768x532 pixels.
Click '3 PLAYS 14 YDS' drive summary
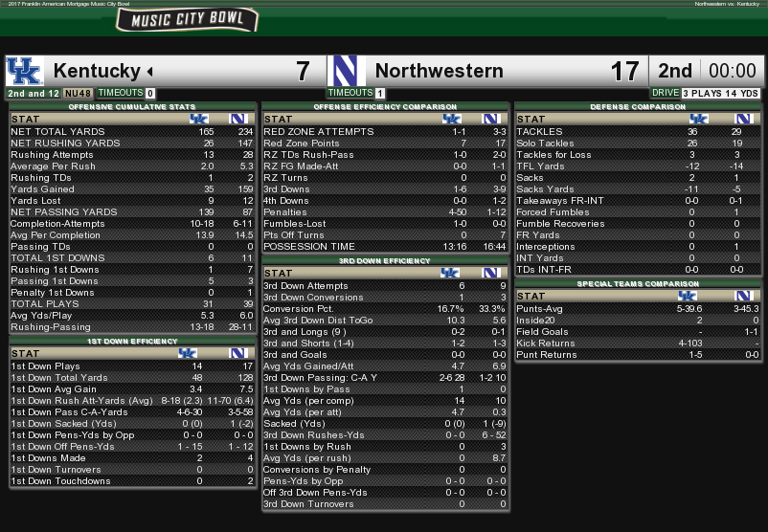click(x=720, y=94)
